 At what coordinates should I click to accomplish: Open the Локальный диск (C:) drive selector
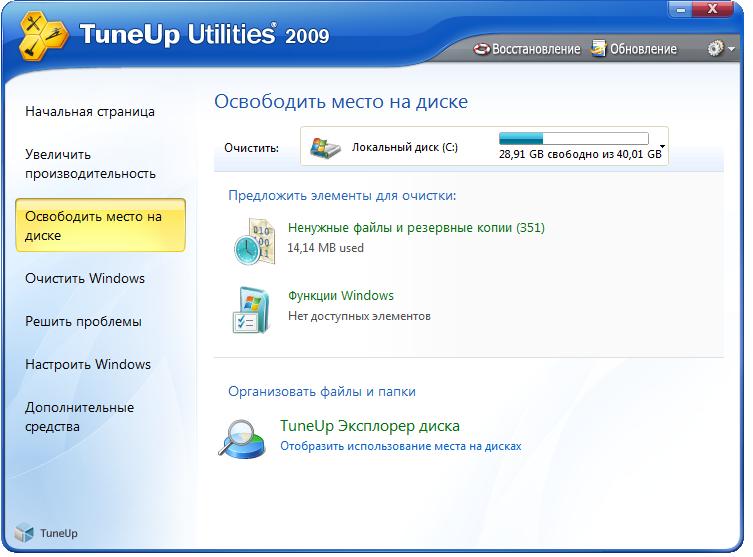484,146
